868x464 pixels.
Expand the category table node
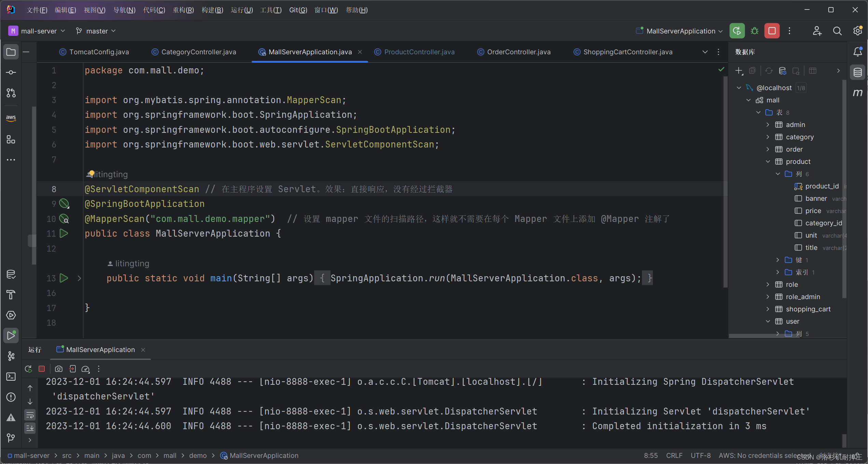tap(768, 137)
